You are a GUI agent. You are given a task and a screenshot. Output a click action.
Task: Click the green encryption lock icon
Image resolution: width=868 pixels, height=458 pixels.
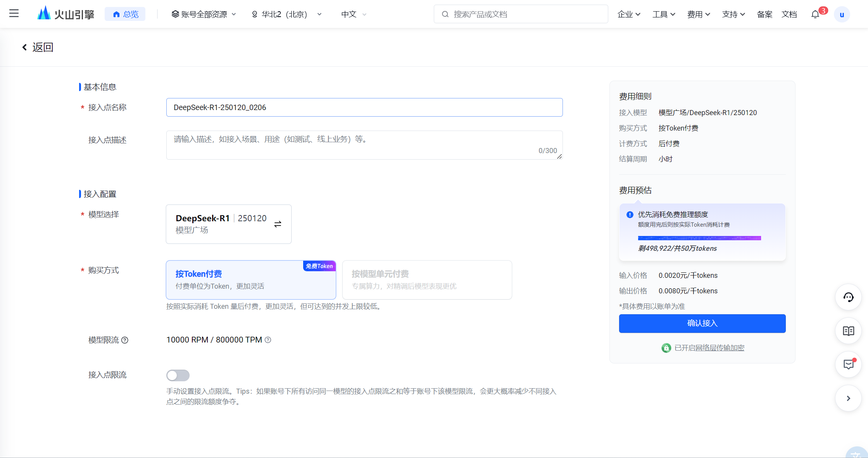(x=666, y=348)
